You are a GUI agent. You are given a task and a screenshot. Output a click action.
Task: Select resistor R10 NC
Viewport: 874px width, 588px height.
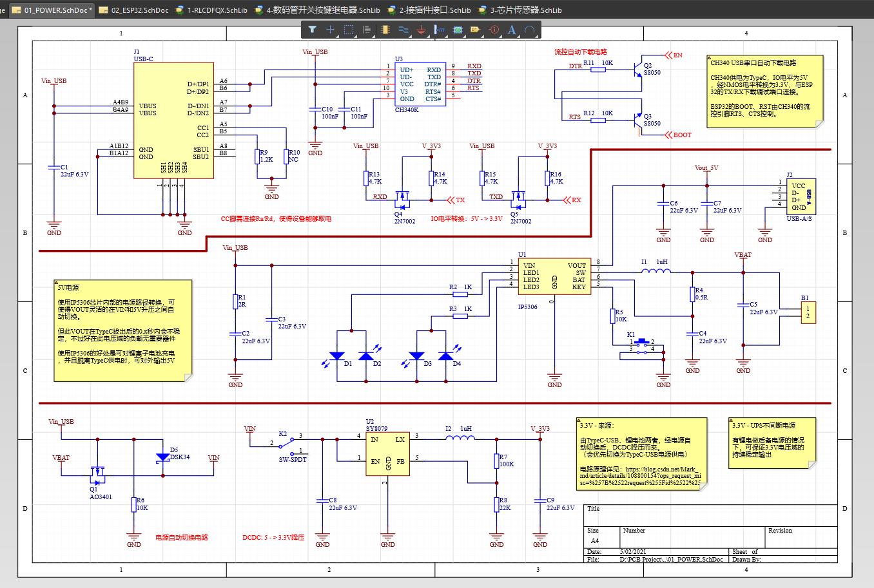coord(286,156)
